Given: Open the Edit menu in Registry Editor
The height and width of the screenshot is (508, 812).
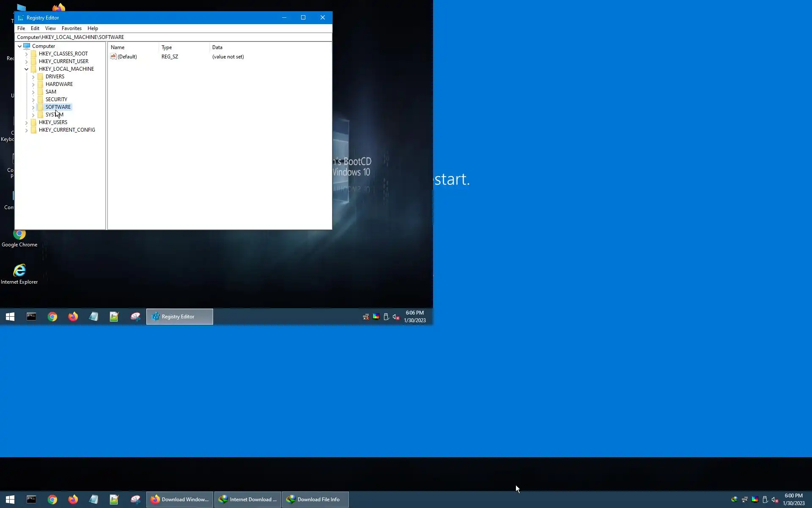Looking at the screenshot, I should tap(35, 28).
